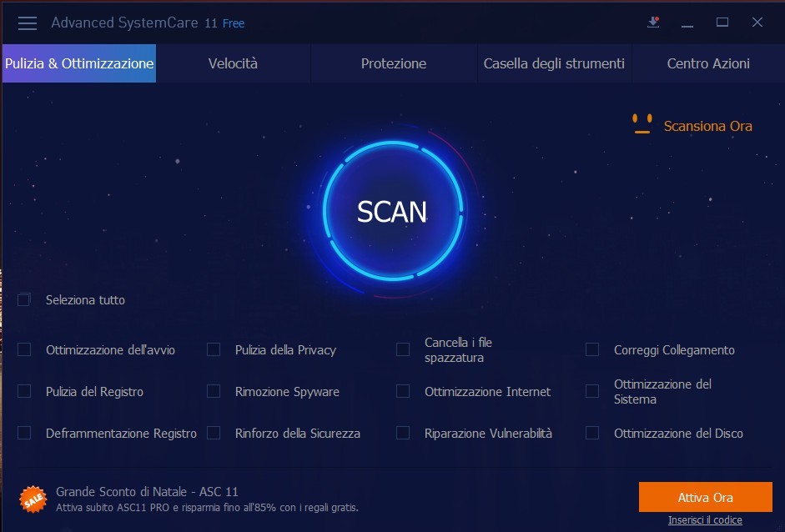Check Ottimizzazione dell'avvio option
Screen dimensions: 785x532
(24, 349)
